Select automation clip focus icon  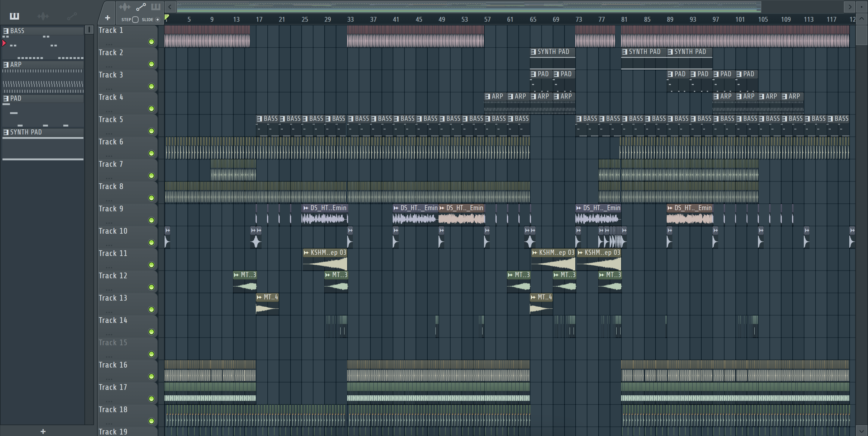point(141,7)
